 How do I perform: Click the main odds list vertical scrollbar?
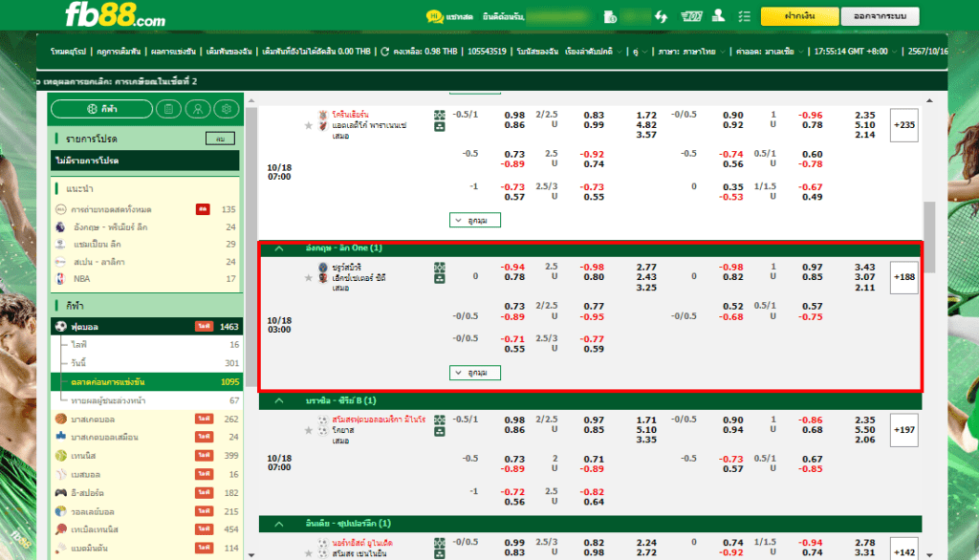[x=929, y=237]
